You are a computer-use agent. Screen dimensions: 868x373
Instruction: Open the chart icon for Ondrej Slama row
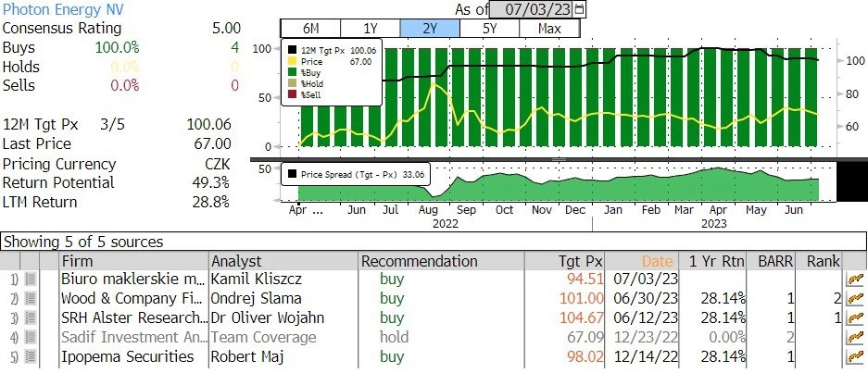855,299
